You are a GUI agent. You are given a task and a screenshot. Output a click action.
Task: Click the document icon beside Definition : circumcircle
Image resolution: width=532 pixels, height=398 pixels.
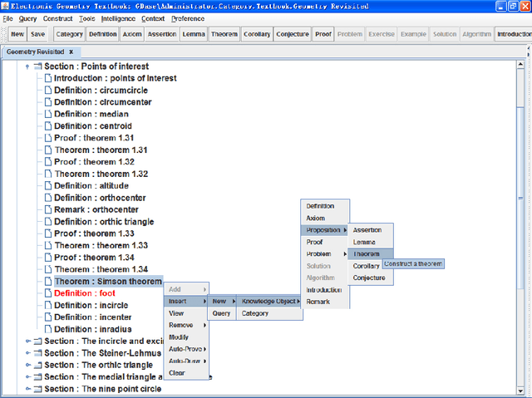point(48,91)
